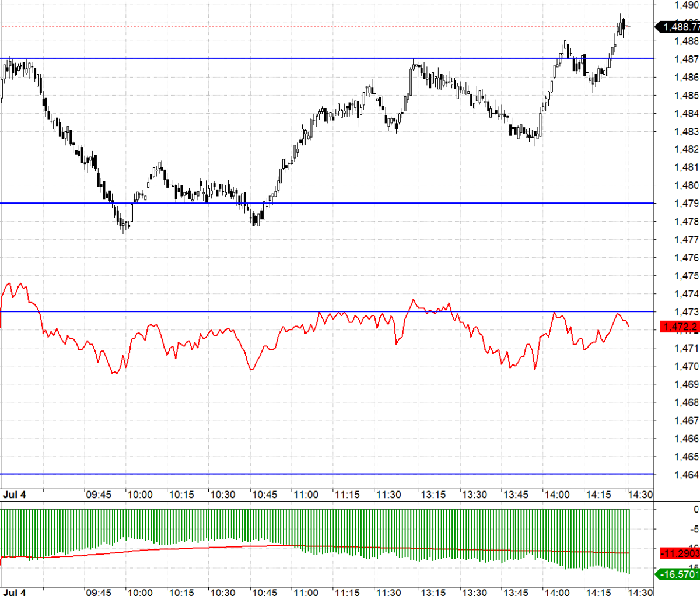Click the 14:30 marker on indicator panel time axis
The height and width of the screenshot is (596, 700).
pos(640,592)
